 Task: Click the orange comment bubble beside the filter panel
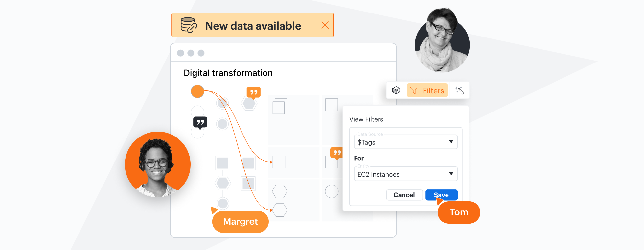click(337, 153)
